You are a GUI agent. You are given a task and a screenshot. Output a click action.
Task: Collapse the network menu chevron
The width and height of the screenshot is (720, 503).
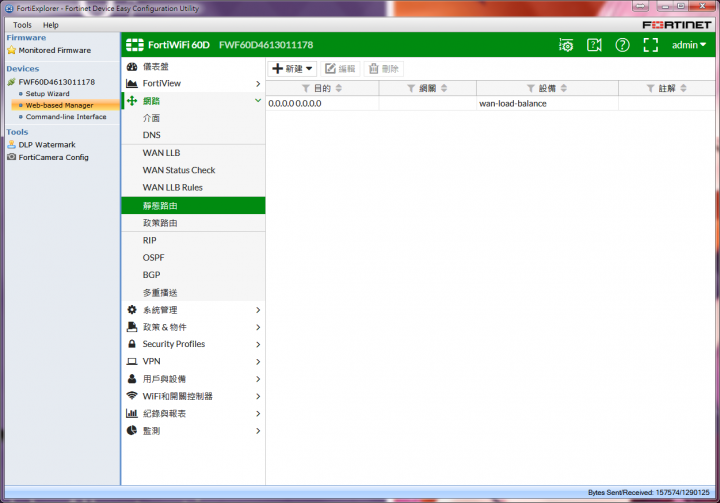[x=258, y=101]
